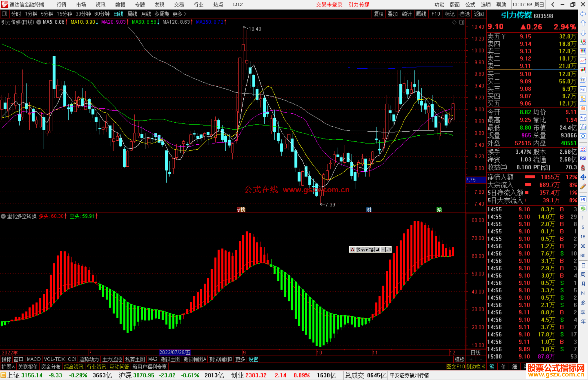
Task: Click the RSI indicator icon in sidebar
Action: (583, 158)
